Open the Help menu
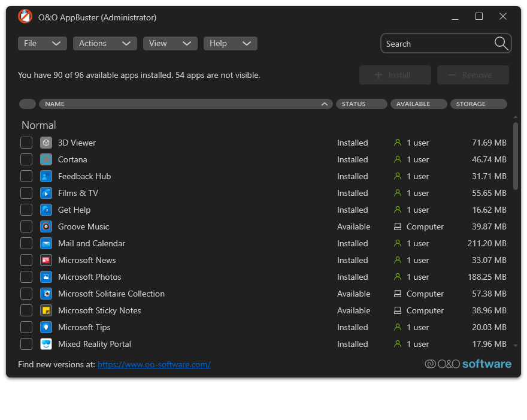Image resolution: width=527 pixels, height=420 pixels. [x=230, y=43]
